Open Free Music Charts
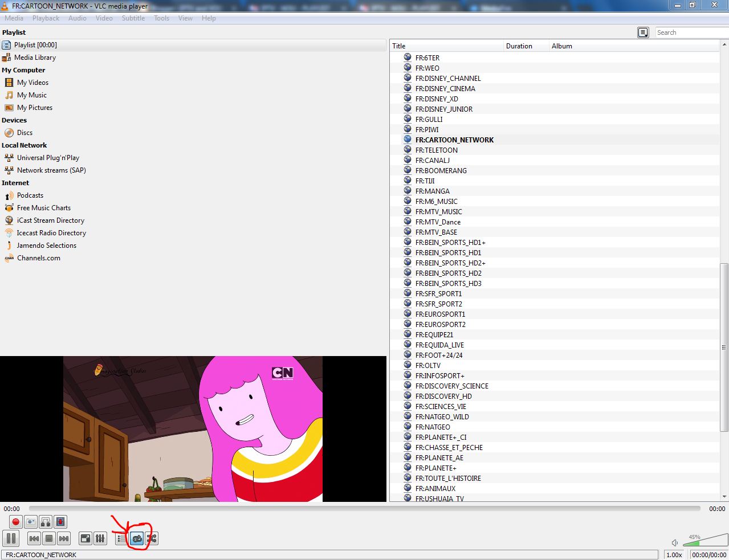Viewport: 729px width, 560px height. click(43, 208)
